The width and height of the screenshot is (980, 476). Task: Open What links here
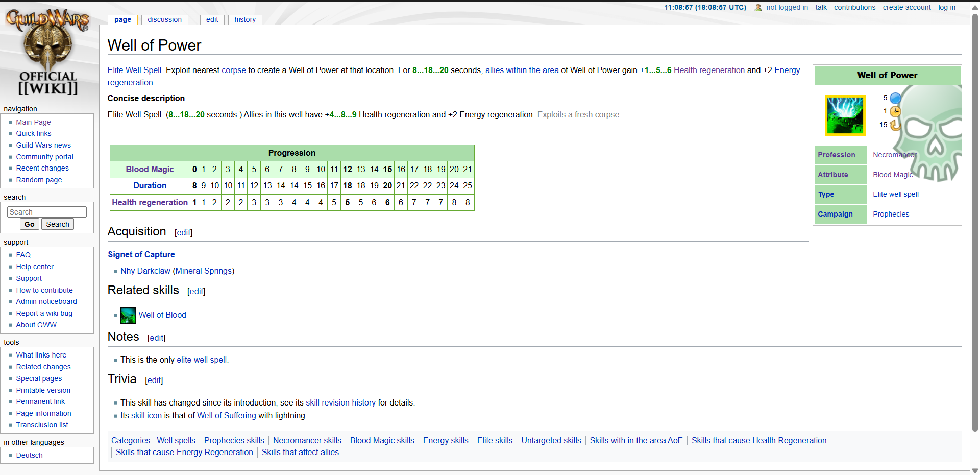pyautogui.click(x=41, y=355)
